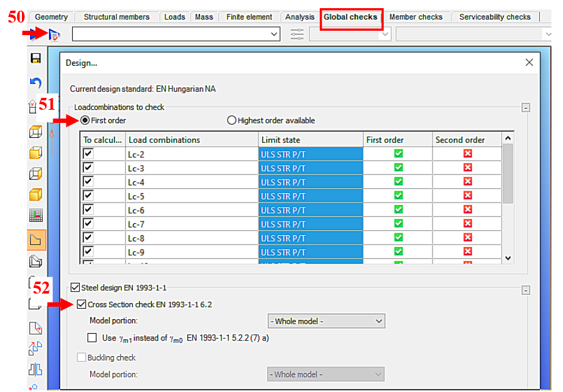Viewport: 563px width, 392px height.
Task: Uncheck the Lc-5 to-calculate checkbox
Action: point(88,196)
